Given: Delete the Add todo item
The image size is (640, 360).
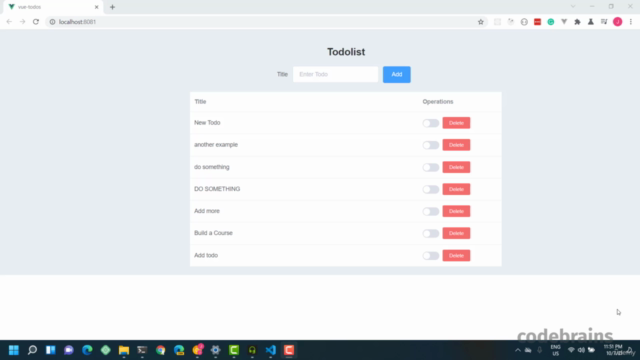Looking at the screenshot, I should (x=456, y=256).
